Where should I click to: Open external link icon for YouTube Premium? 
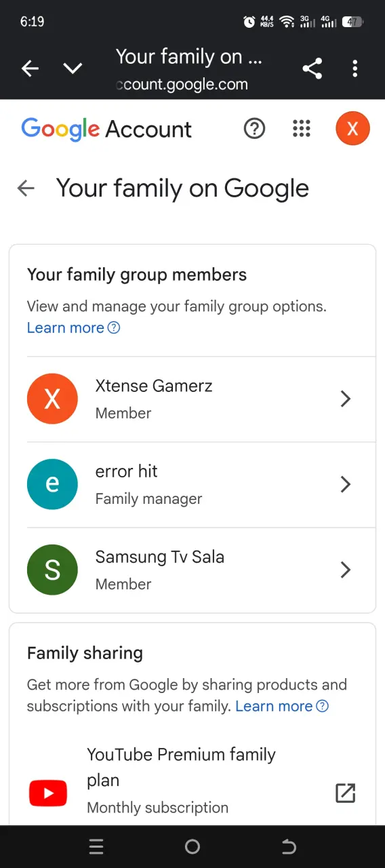point(345,793)
